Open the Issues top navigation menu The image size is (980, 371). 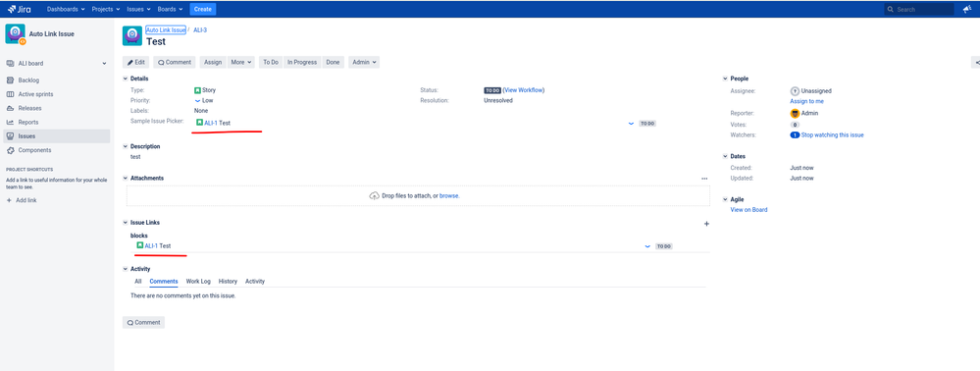coord(138,10)
